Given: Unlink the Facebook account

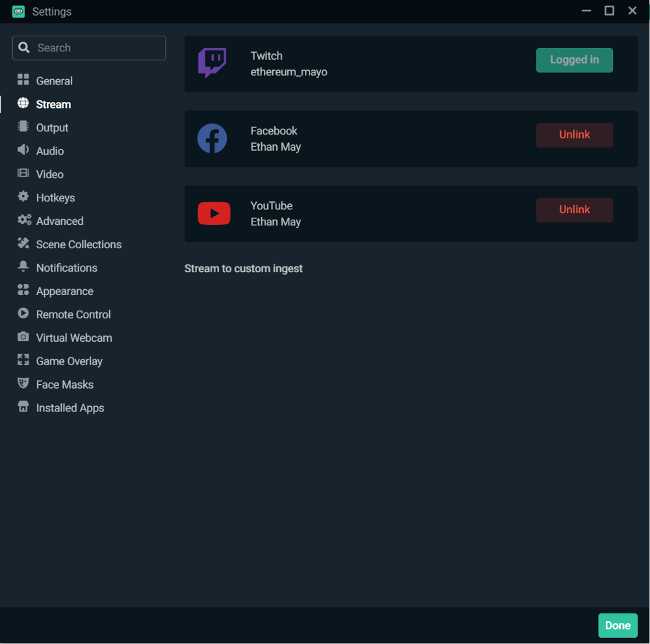Looking at the screenshot, I should click(x=574, y=135).
